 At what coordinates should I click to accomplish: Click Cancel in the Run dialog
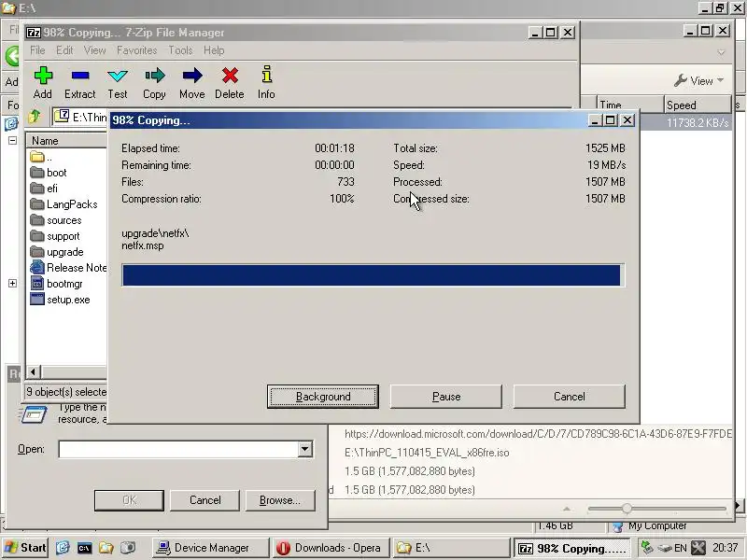coord(204,500)
